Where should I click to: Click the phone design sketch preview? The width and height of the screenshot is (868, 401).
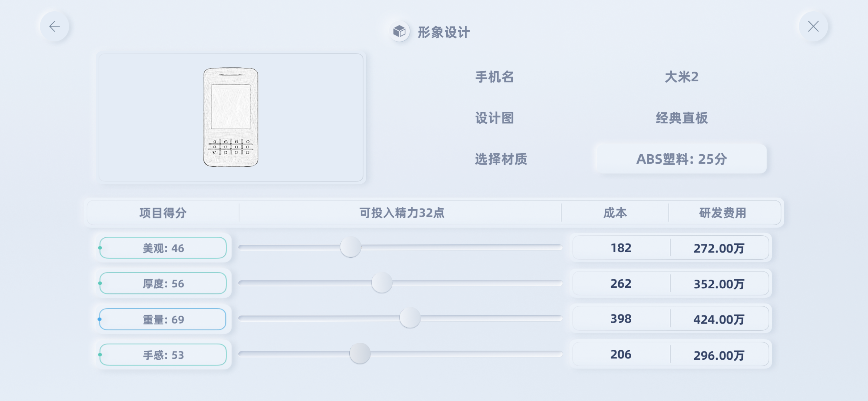pos(231,117)
